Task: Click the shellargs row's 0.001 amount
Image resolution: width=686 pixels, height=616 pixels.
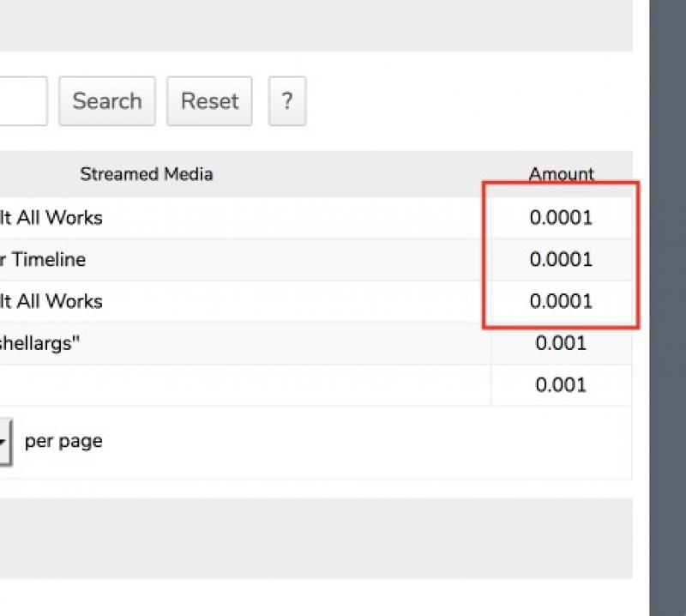Action: pyautogui.click(x=561, y=343)
